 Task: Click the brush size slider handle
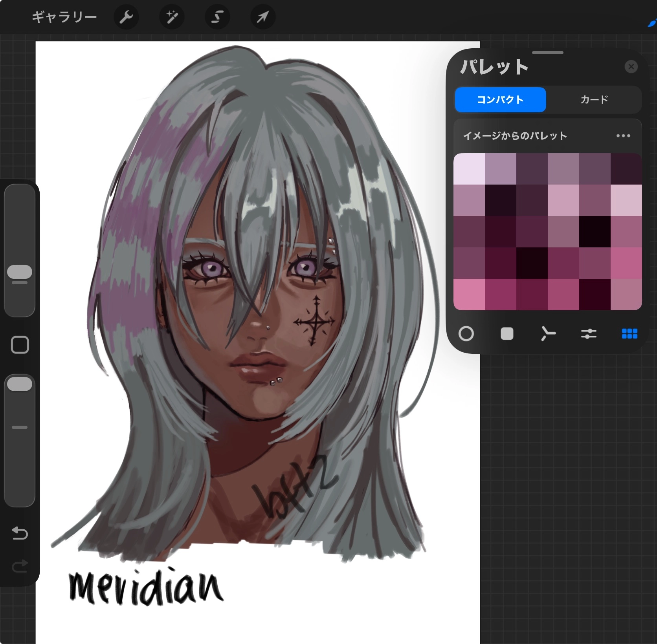[20, 272]
